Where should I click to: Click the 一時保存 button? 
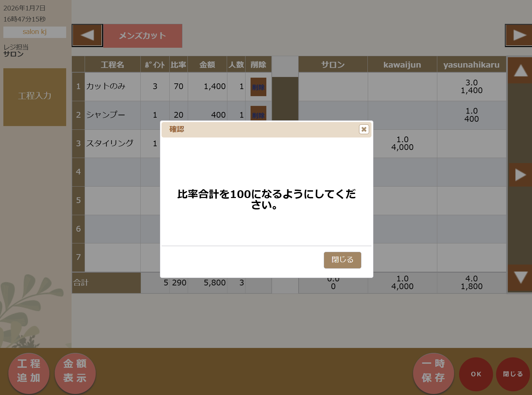[x=433, y=373]
